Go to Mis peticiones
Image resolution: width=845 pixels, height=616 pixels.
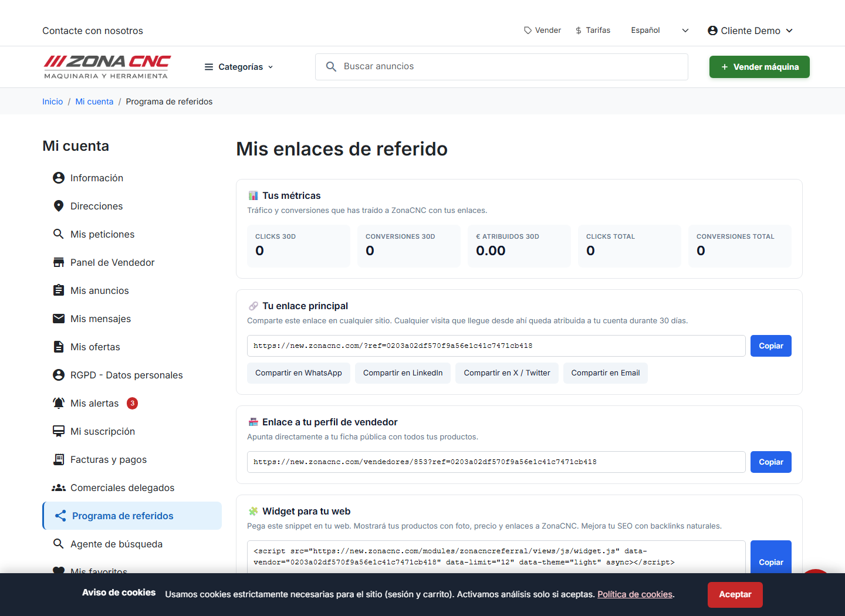132,234
